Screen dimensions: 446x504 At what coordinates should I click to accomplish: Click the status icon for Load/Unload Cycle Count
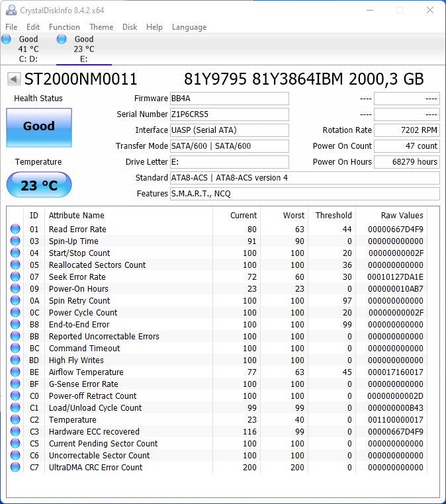click(x=15, y=407)
